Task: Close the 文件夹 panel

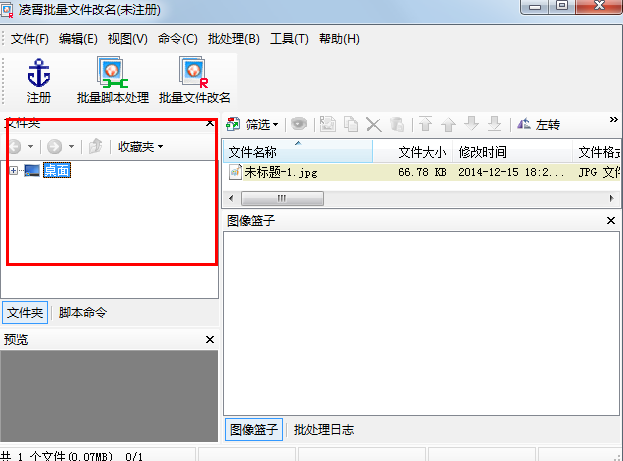Action: 210,123
